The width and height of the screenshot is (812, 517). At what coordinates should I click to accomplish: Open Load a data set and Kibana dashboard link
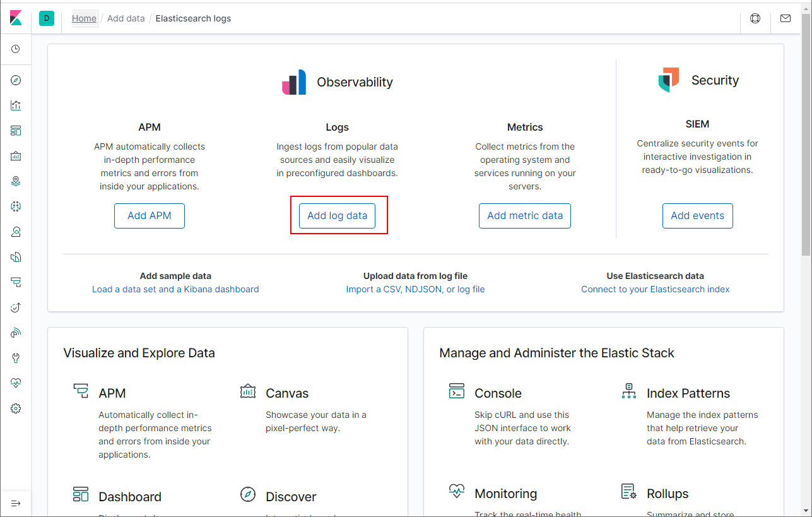175,289
